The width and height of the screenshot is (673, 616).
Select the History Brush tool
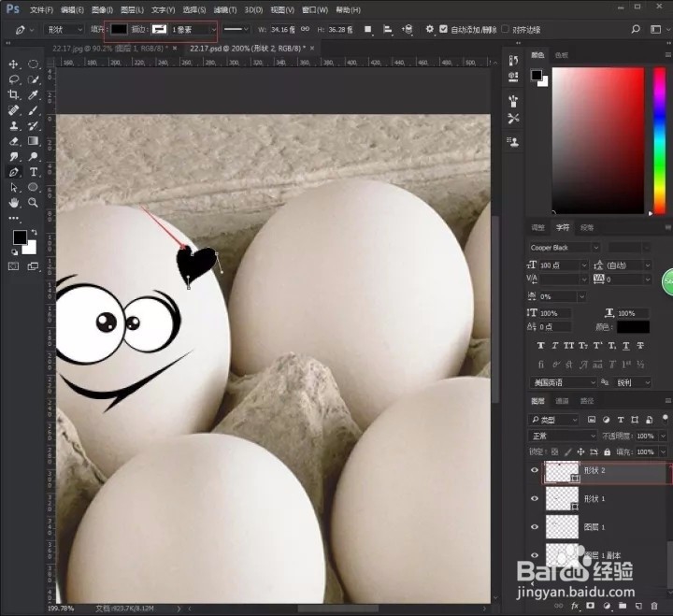click(x=33, y=126)
